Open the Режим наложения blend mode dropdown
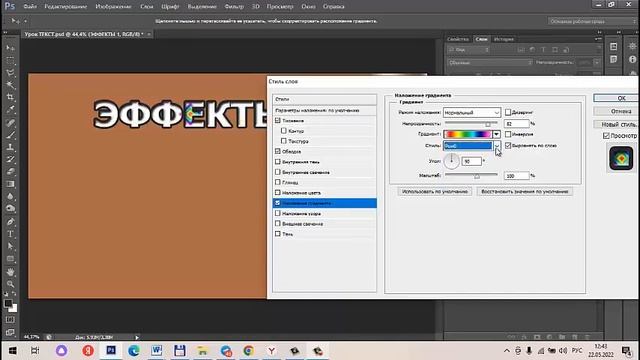Screen dimensions: 640x360 (471, 112)
